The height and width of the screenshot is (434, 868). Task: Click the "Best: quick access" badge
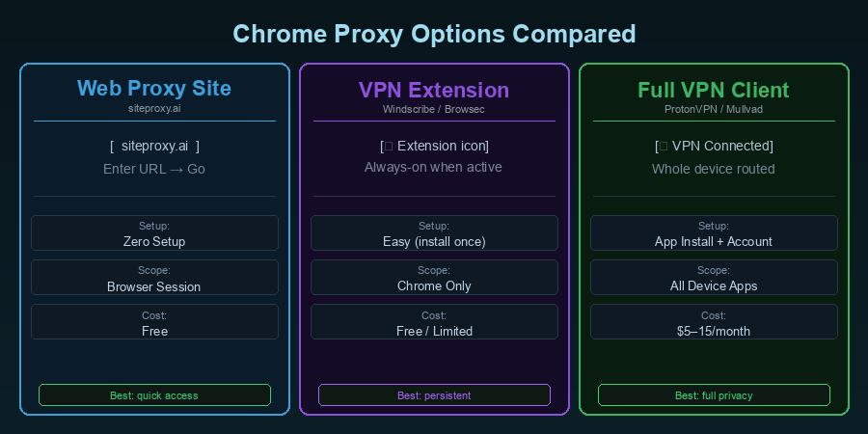[154, 395]
